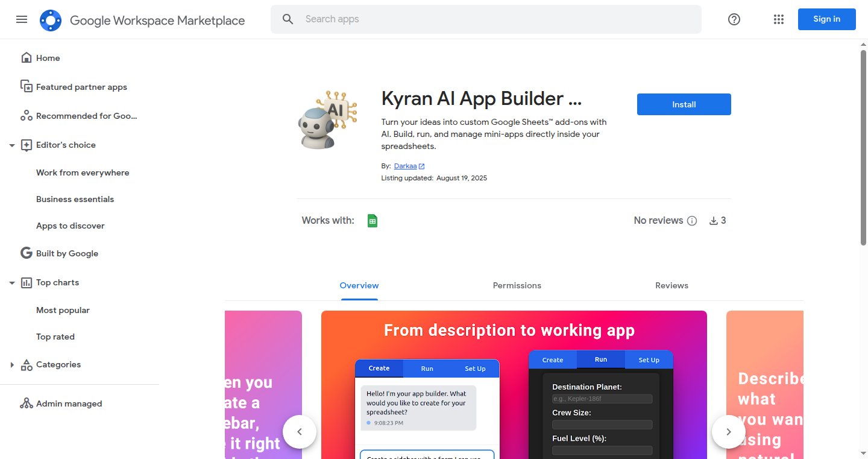This screenshot has width=868, height=459.
Task: Click the Featured partner apps icon
Action: click(x=27, y=87)
